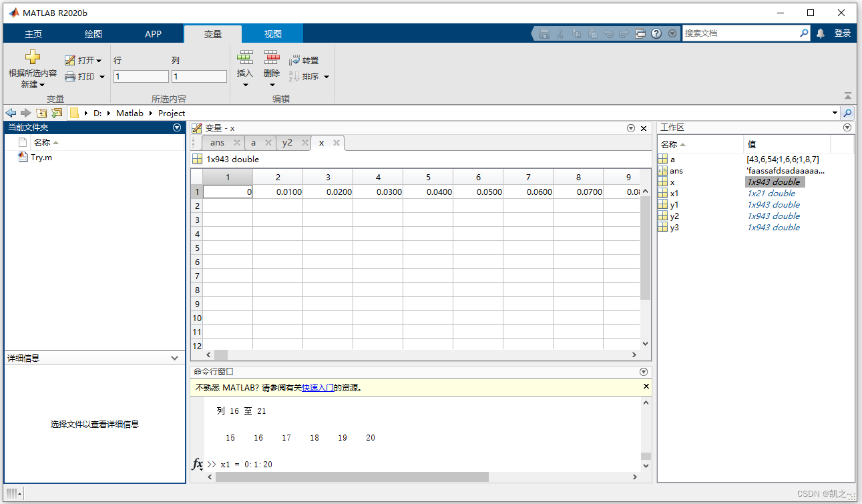Click the Undo arrow icon
The width and height of the screenshot is (862, 504).
pos(608,33)
